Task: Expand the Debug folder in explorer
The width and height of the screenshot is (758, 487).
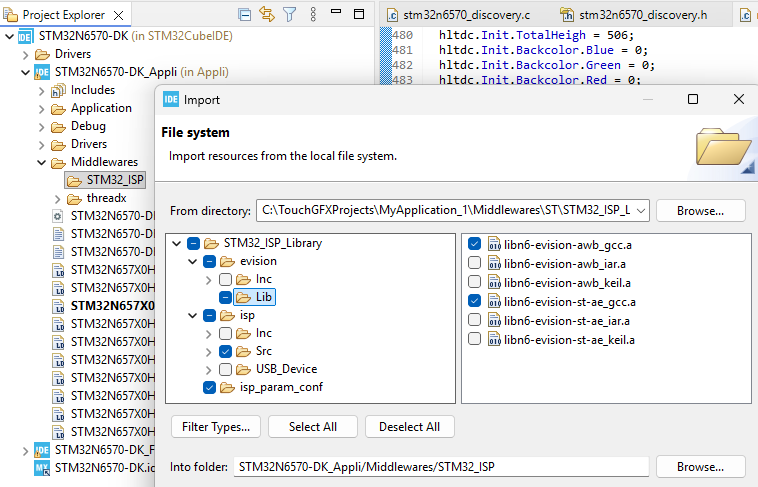Action: tap(42, 127)
